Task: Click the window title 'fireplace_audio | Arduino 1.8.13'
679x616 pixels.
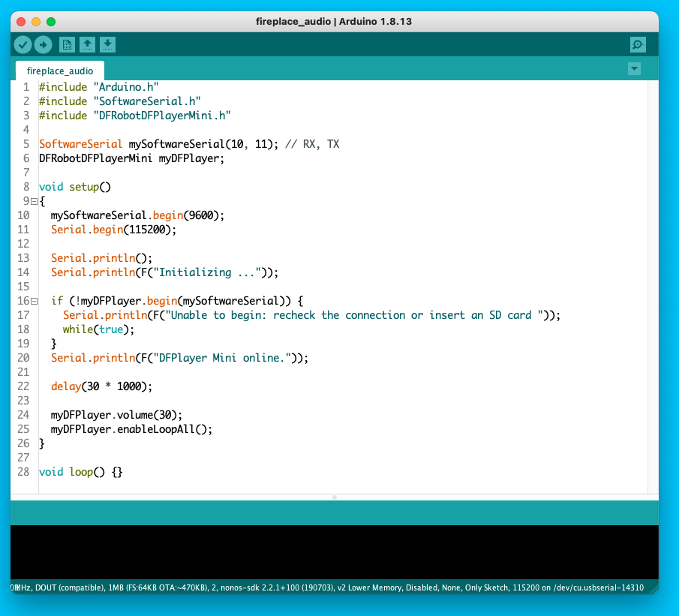Action: [x=334, y=21]
